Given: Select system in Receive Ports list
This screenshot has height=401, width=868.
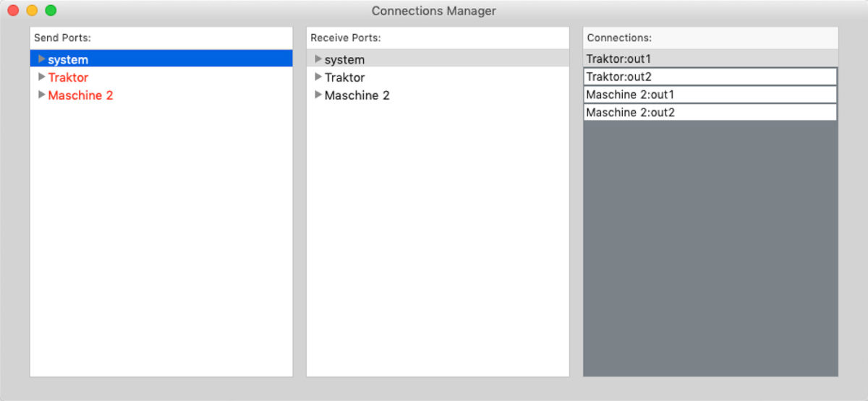Looking at the screenshot, I should pos(438,59).
